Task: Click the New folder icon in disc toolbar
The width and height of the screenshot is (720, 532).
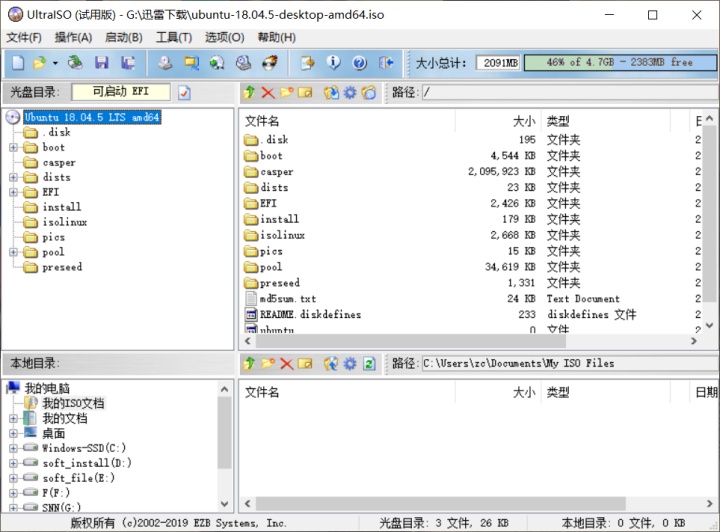Action: coord(287,93)
